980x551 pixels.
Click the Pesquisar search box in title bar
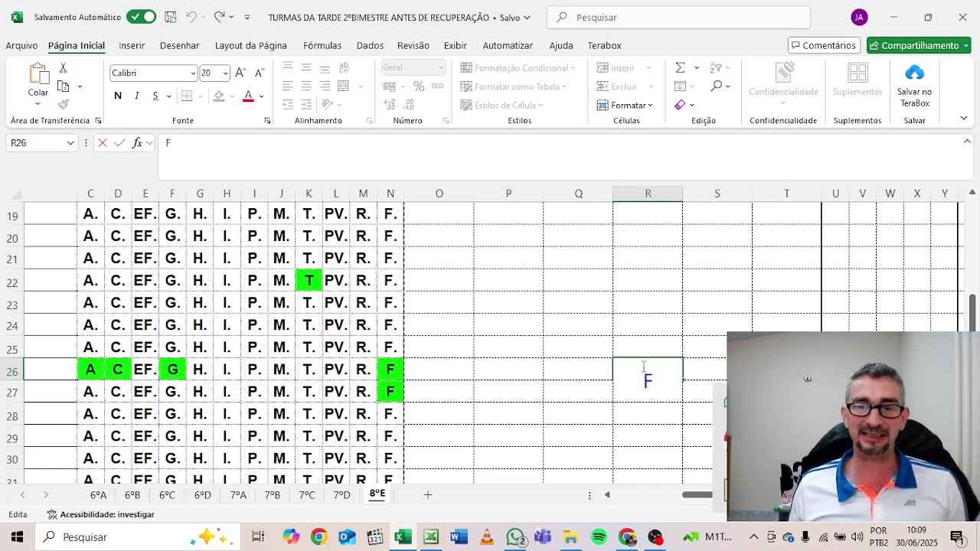678,17
